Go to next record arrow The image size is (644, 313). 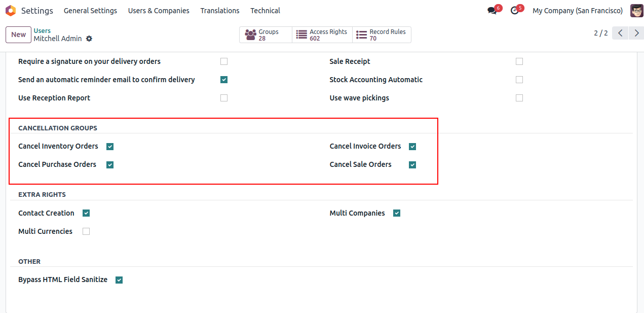636,33
